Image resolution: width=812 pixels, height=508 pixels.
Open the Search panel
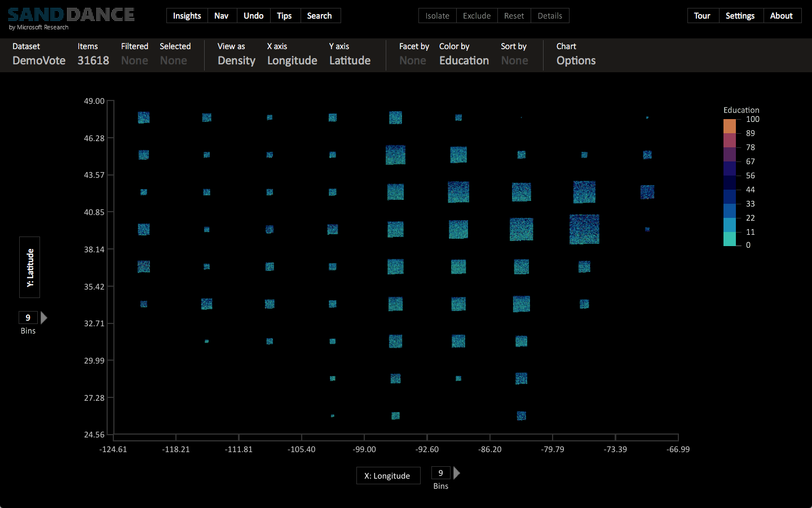[319, 16]
